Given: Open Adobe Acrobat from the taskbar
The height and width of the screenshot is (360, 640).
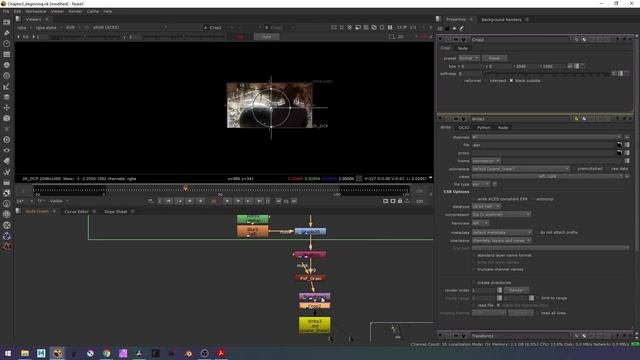Looking at the screenshot, I should coord(221,353).
